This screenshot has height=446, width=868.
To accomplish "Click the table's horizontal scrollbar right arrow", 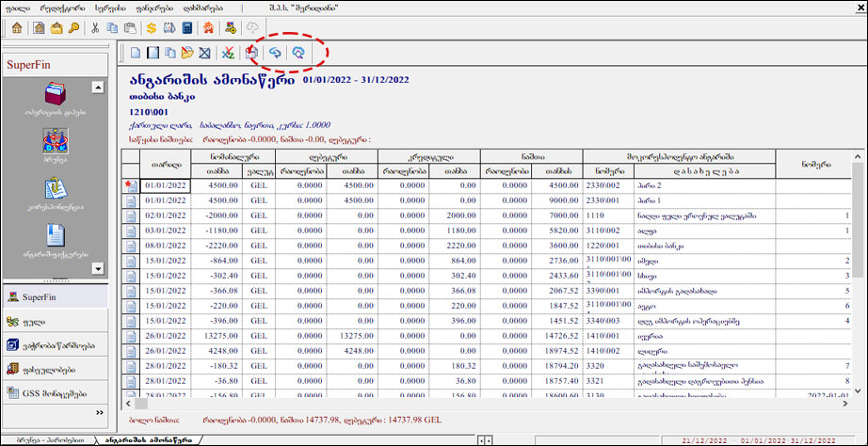I will point(844,404).
